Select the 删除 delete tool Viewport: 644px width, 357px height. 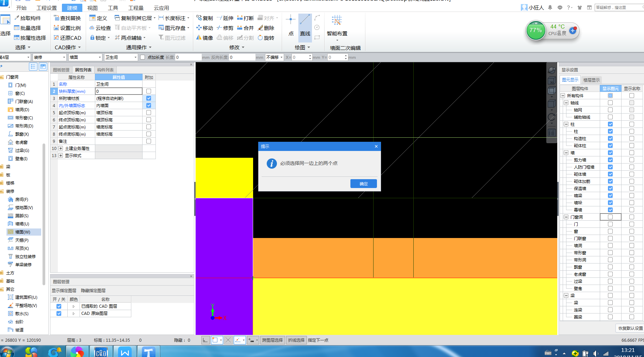(266, 28)
